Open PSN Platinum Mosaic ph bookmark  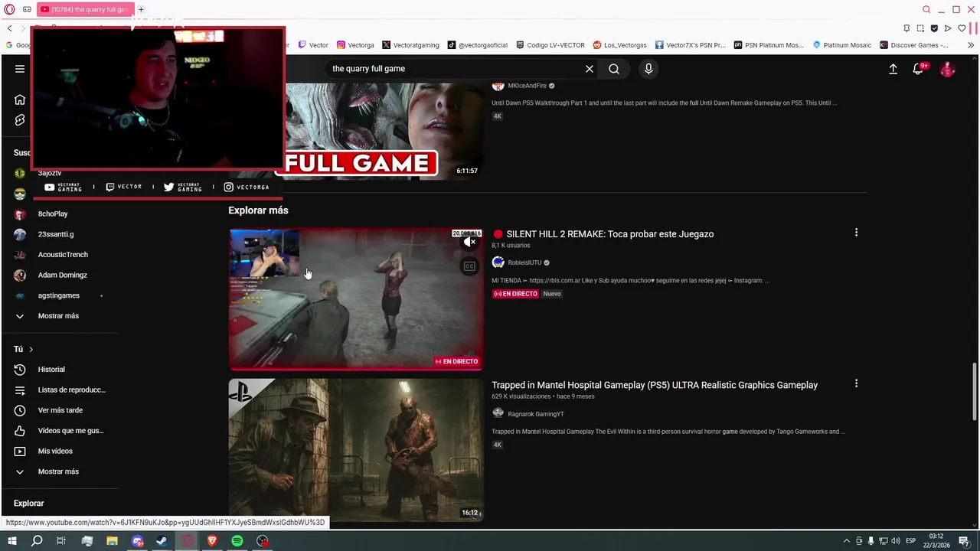pos(769,45)
